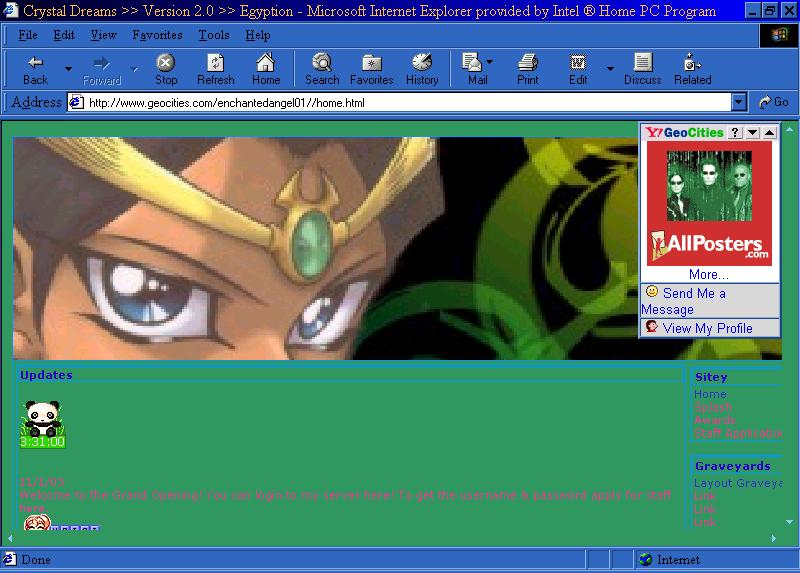
Task: Click the Home link under Sitey
Action: (x=710, y=394)
